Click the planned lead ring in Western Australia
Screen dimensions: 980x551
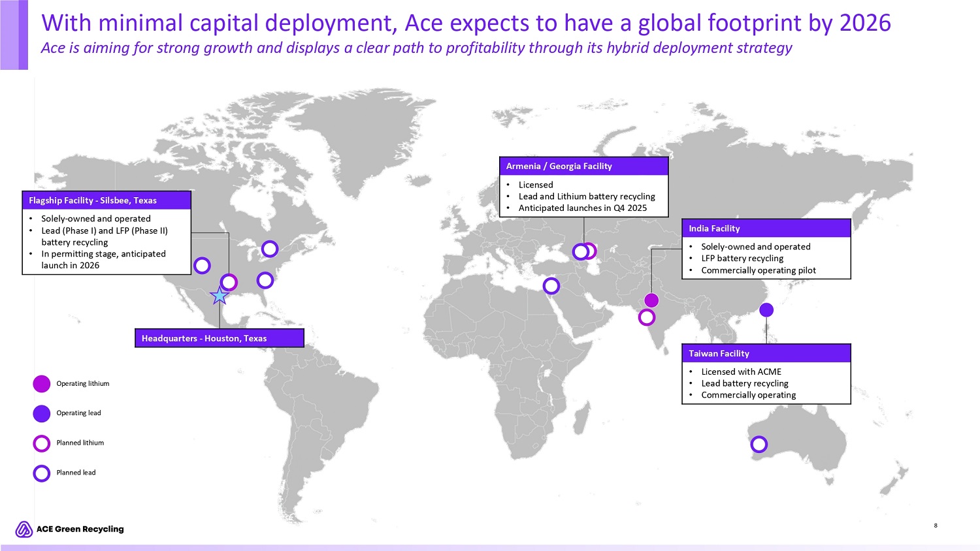[759, 445]
